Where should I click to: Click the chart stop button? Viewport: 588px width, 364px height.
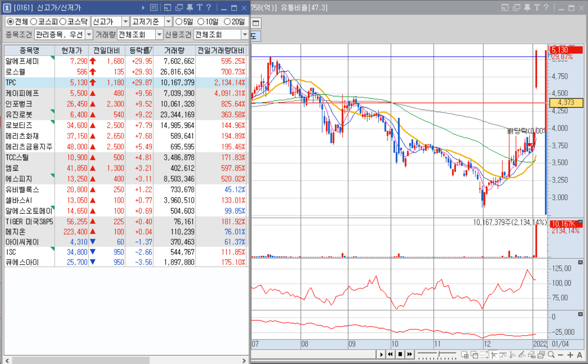pyautogui.click(x=400, y=355)
